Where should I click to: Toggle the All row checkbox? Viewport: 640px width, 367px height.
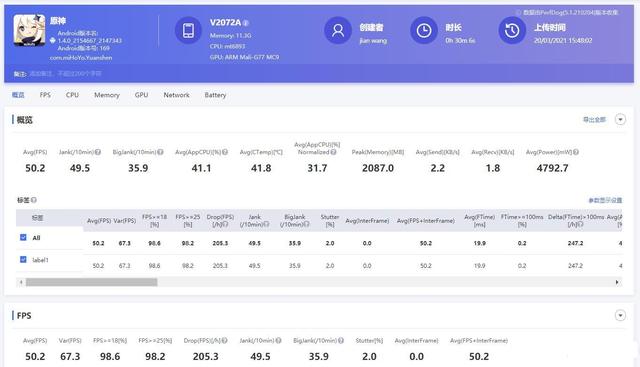(23, 237)
